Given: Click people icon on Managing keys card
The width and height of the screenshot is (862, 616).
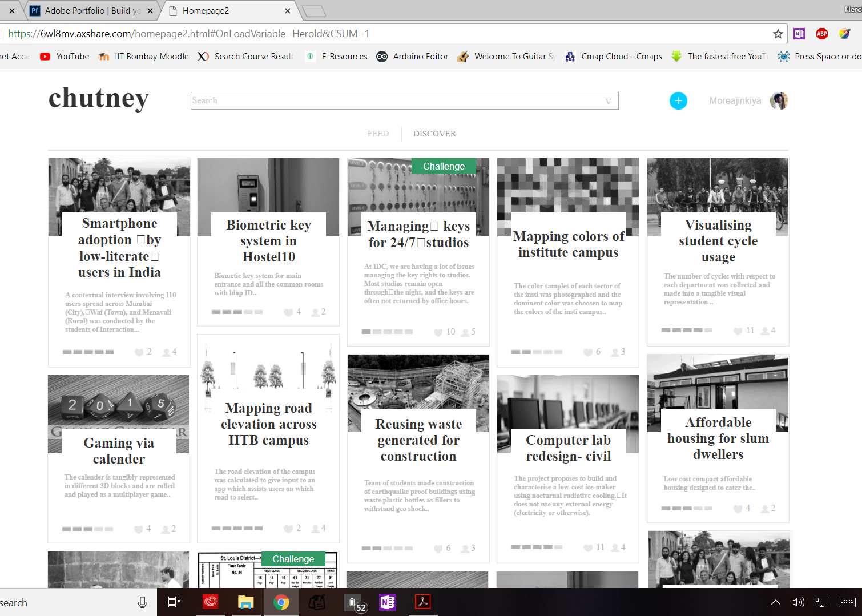Looking at the screenshot, I should click(465, 332).
